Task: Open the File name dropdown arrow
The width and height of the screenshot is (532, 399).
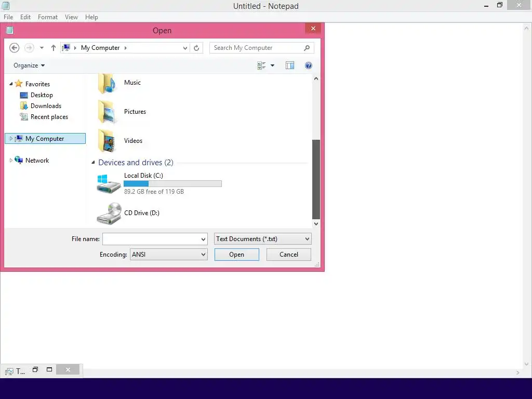Action: click(x=203, y=239)
